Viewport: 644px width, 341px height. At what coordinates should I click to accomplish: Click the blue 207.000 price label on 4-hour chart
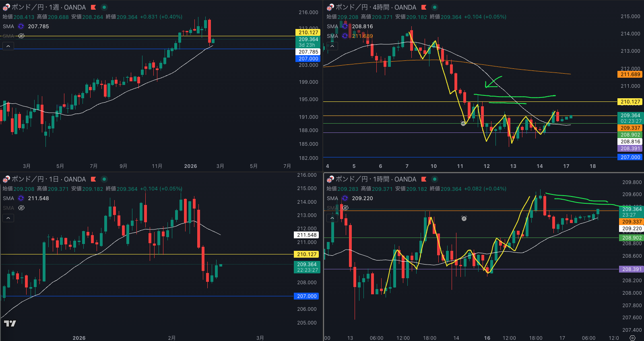(x=630, y=157)
